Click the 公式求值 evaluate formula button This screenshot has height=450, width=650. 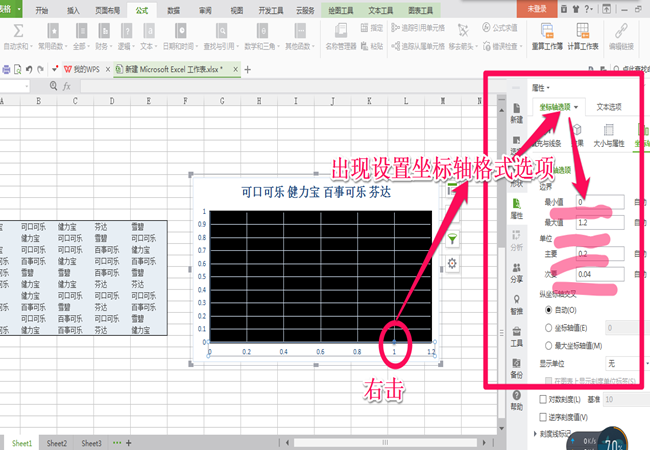pos(500,28)
